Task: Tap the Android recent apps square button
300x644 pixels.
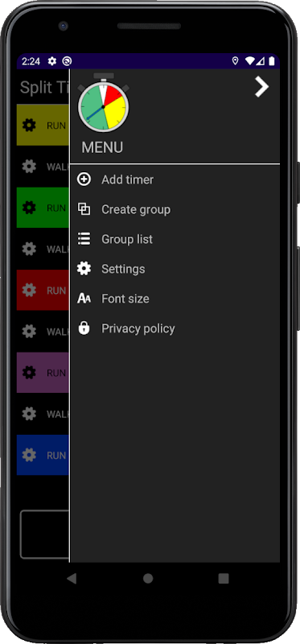Action: pos(224,578)
